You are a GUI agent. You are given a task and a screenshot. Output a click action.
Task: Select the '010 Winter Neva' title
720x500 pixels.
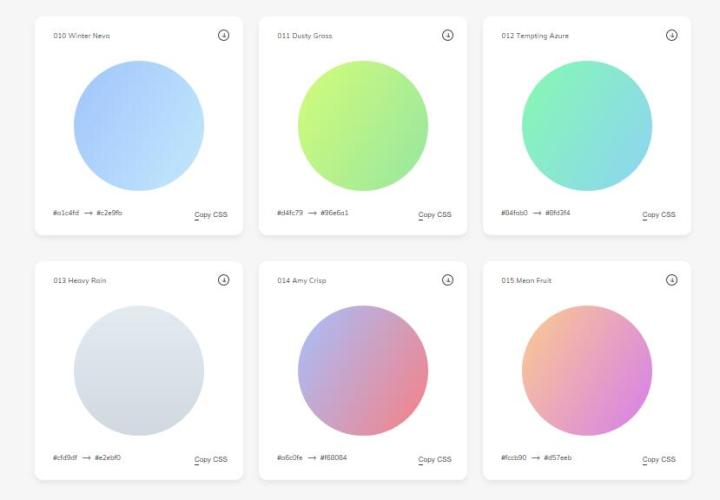point(81,36)
